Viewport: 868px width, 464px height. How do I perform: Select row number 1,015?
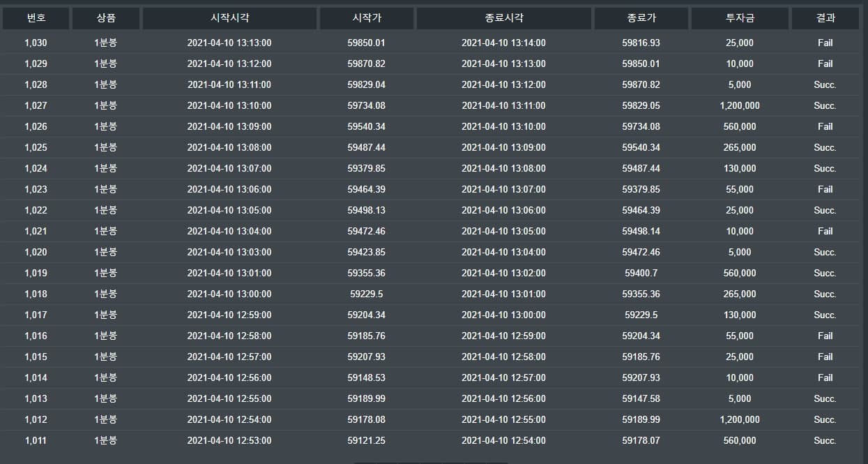(x=36, y=357)
